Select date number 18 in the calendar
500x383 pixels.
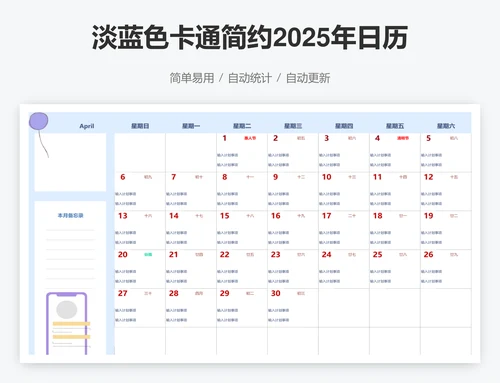[x=378, y=216]
